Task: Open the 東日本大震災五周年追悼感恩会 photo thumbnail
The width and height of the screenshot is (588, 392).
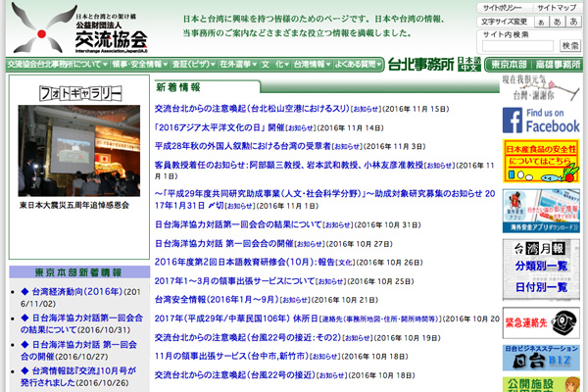Action: pos(79,151)
